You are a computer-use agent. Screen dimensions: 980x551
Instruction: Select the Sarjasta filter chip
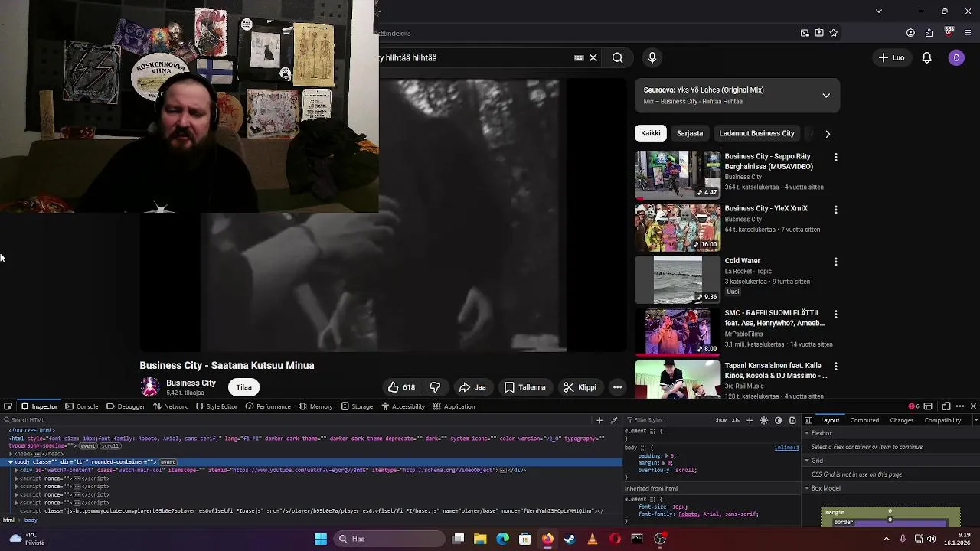pos(690,133)
